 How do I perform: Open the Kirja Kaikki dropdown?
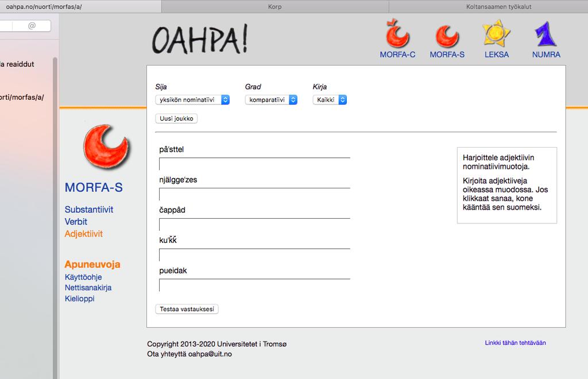pos(330,100)
